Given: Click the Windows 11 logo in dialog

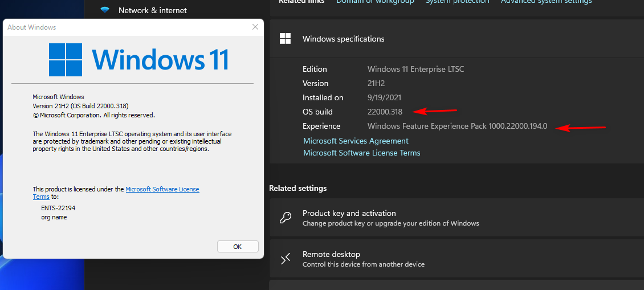Looking at the screenshot, I should point(138,60).
